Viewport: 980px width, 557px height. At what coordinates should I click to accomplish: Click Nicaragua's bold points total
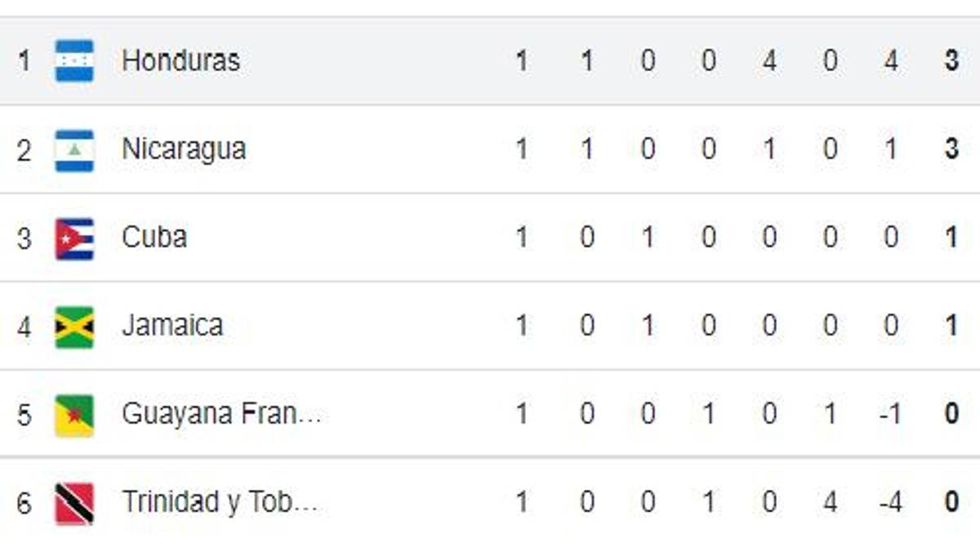951,149
